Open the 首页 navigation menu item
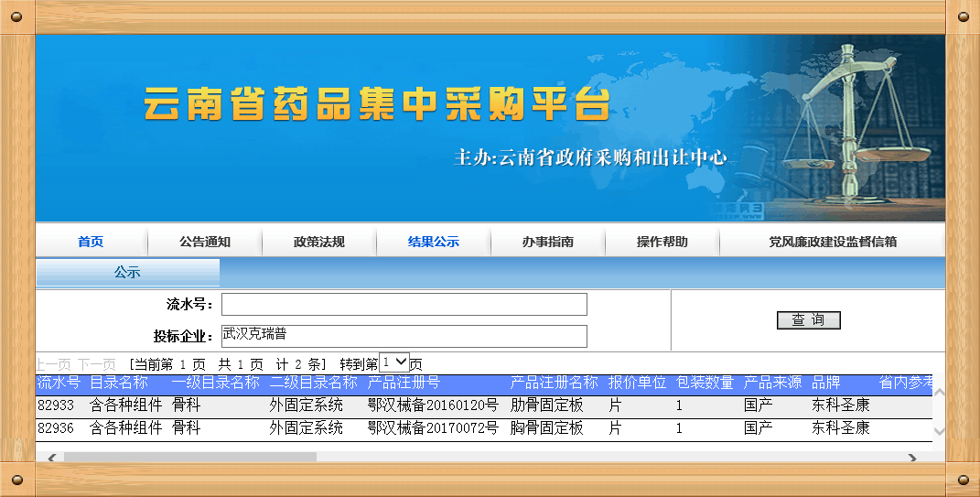This screenshot has height=497, width=980. point(91,242)
